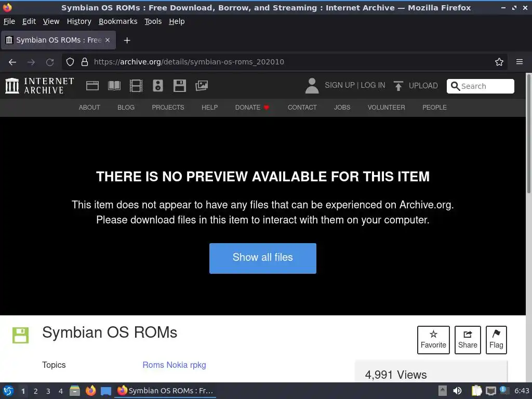Open the Video film strip icon
This screenshot has height=399, width=532.
[136, 86]
